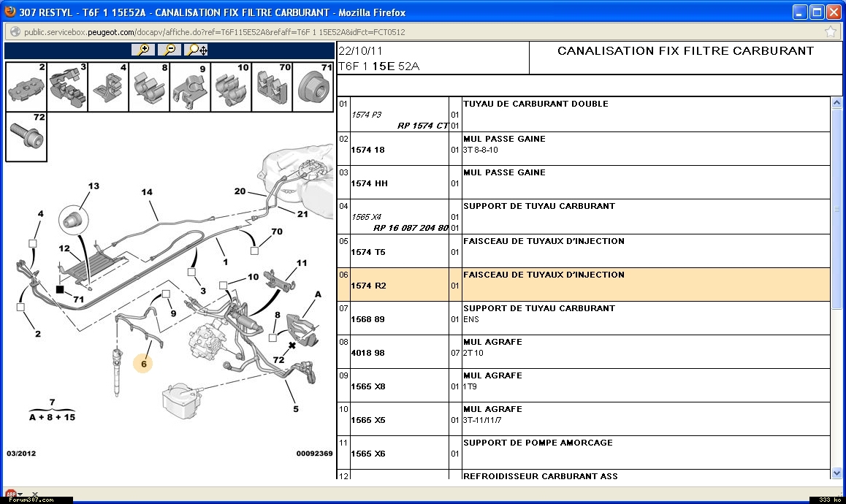Screen dimensions: 846x504
Task: Open the Adblock Plus dropdown arrow
Action: [20, 495]
